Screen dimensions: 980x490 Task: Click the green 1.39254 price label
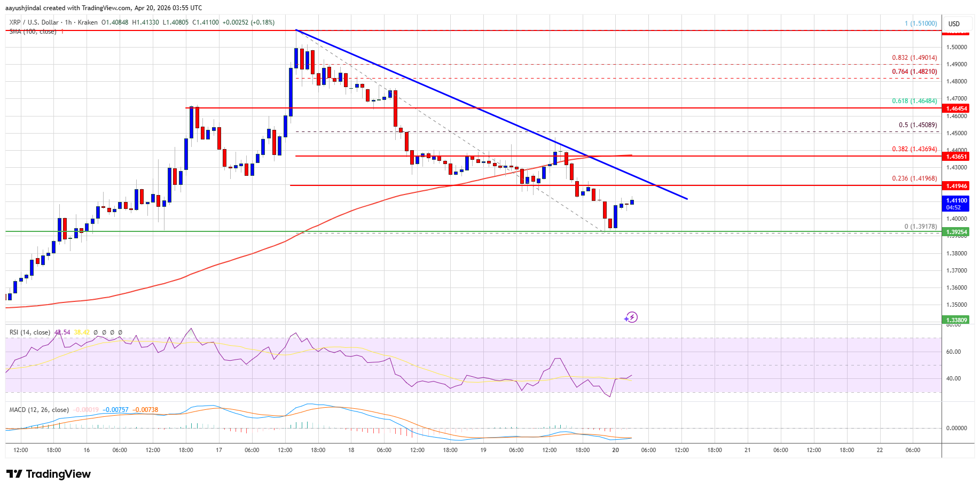coord(957,232)
